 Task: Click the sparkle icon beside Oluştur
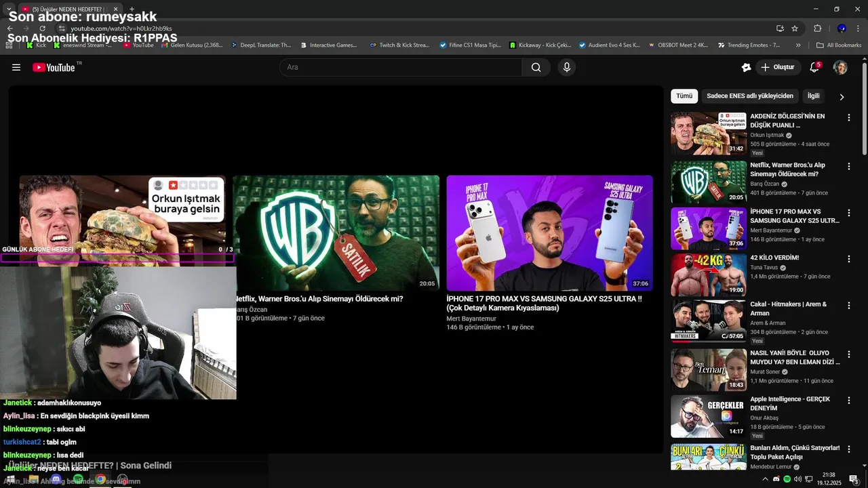pos(746,67)
